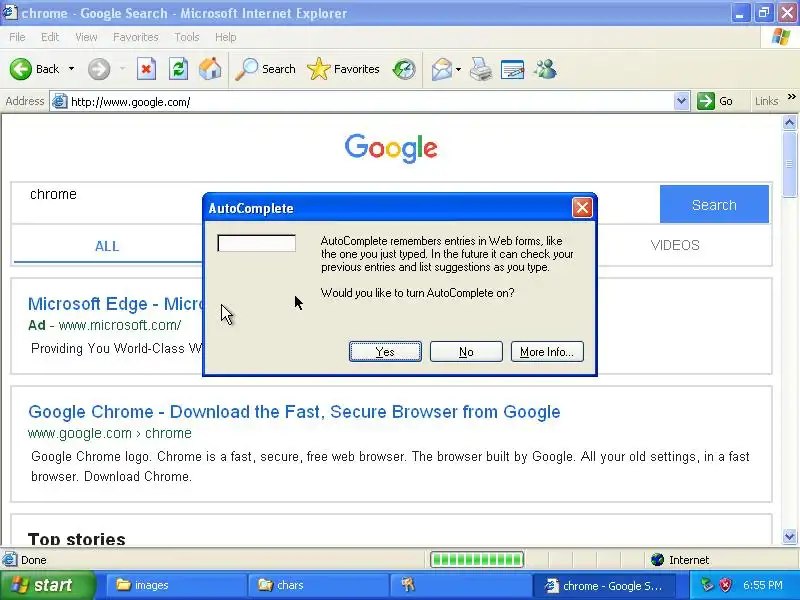Click the red security shield tray icon
Image resolution: width=800 pixels, height=600 pixels.
coord(725,585)
